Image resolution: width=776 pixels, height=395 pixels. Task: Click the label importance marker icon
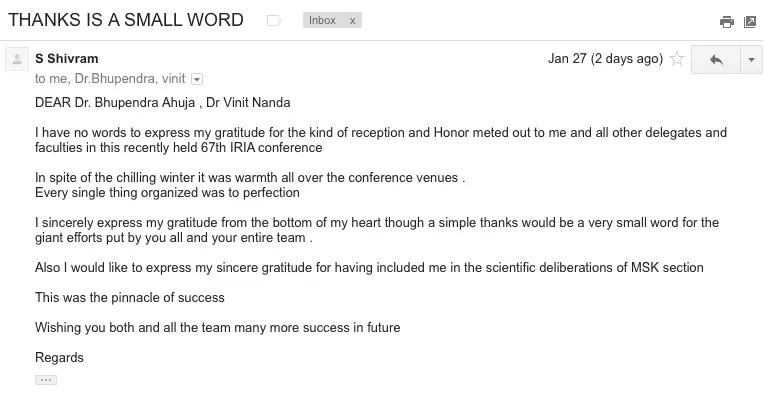[274, 21]
